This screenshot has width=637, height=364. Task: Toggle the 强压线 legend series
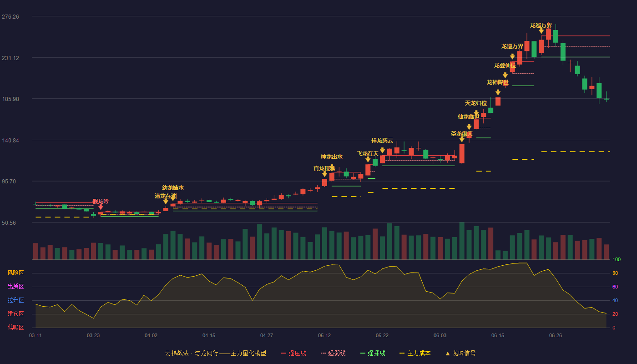tap(293, 353)
